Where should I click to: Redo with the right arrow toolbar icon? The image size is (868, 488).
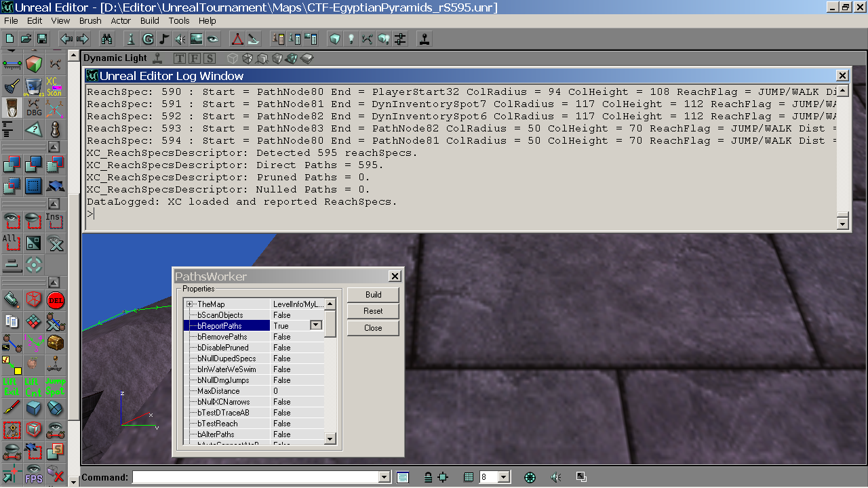point(83,39)
